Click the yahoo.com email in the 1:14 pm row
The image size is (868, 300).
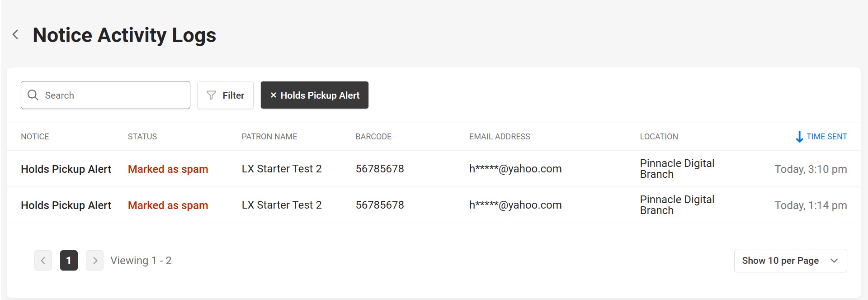point(515,205)
